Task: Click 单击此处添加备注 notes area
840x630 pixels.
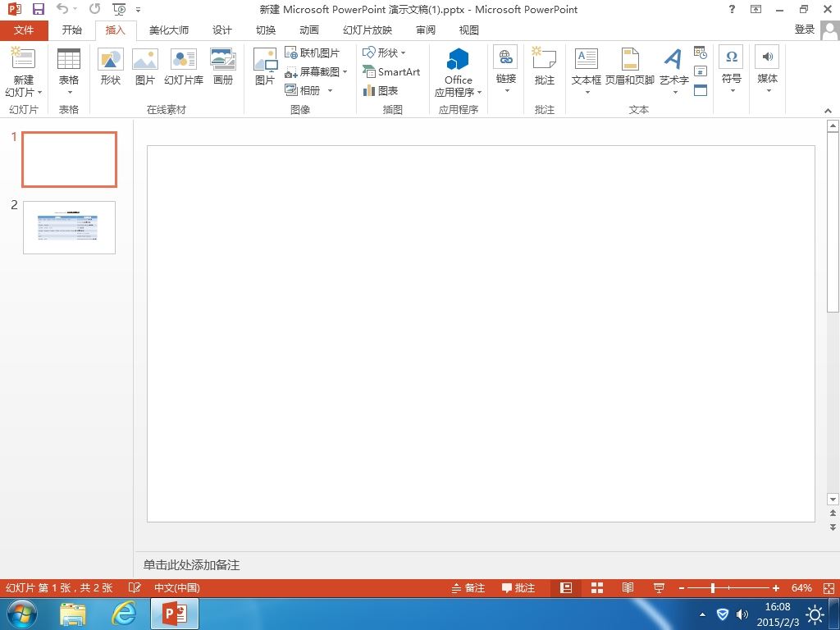Action: click(191, 564)
